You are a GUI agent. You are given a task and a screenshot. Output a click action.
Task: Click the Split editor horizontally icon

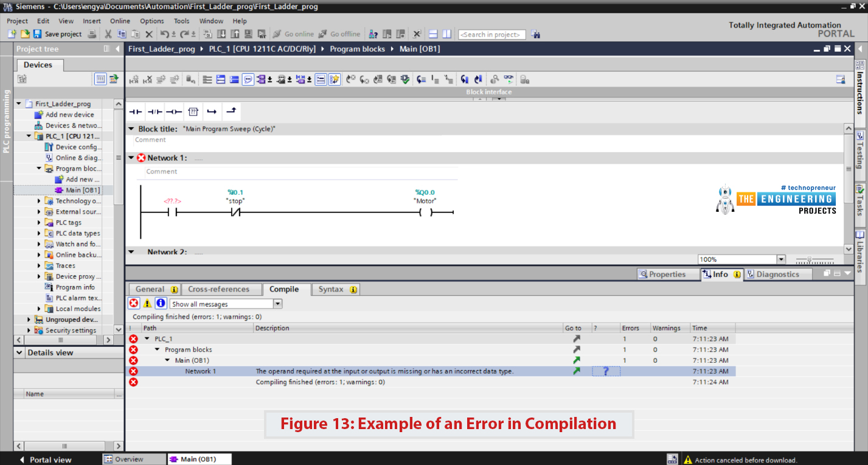[433, 34]
